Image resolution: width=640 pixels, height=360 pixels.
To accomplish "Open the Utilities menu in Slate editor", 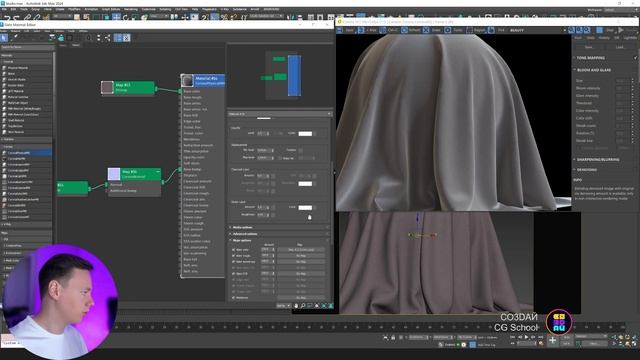I will point(83,31).
